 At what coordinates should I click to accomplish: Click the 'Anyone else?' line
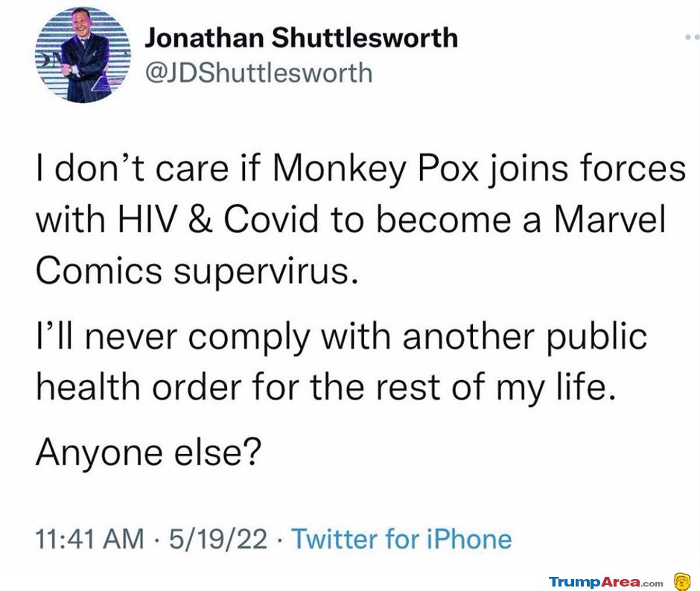[147, 452]
